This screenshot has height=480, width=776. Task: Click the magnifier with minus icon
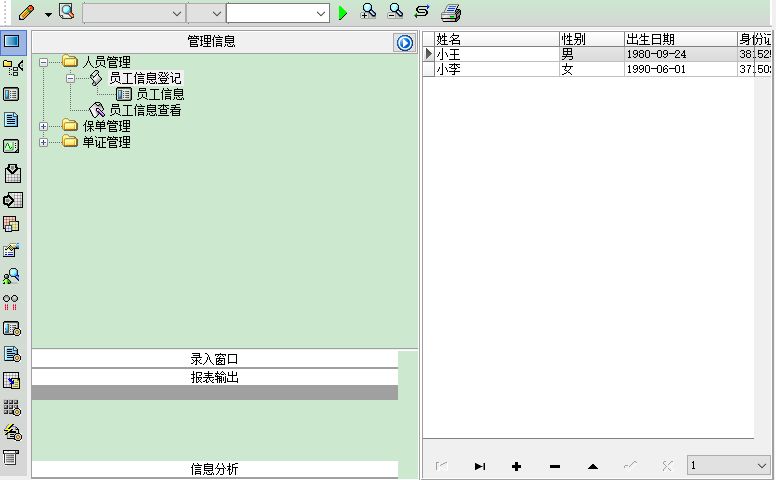coord(395,11)
